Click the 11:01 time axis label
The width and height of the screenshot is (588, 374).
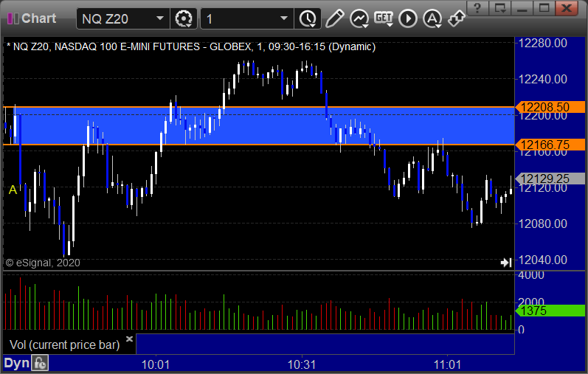pyautogui.click(x=447, y=364)
